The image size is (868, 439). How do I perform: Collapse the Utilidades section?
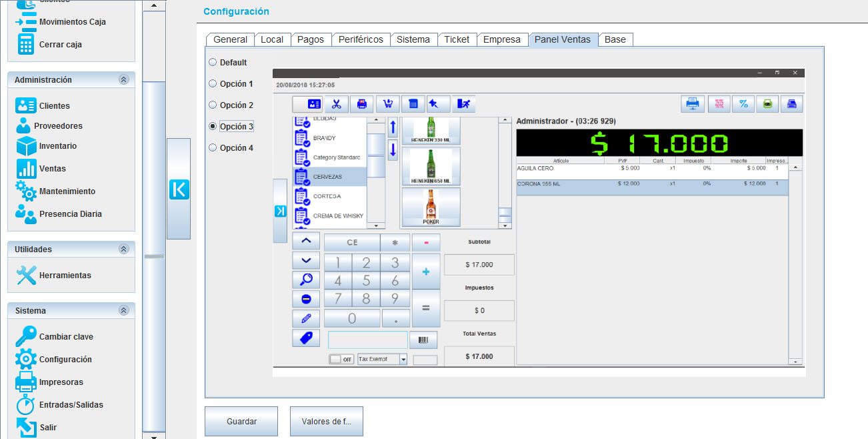click(x=123, y=249)
